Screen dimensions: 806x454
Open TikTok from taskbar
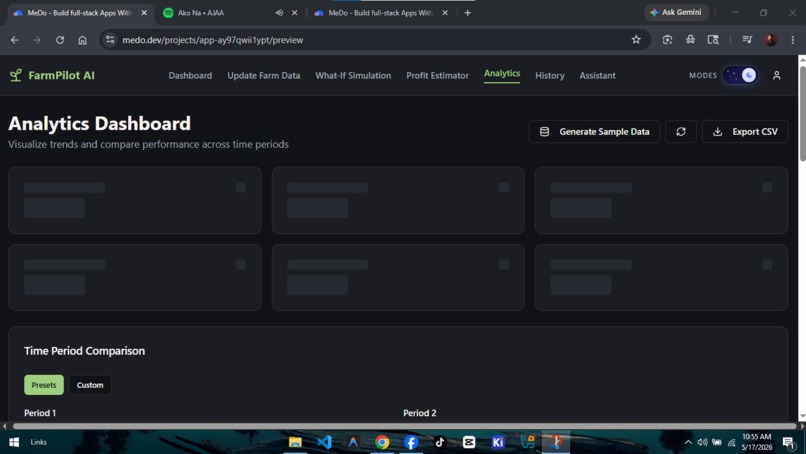coord(439,442)
